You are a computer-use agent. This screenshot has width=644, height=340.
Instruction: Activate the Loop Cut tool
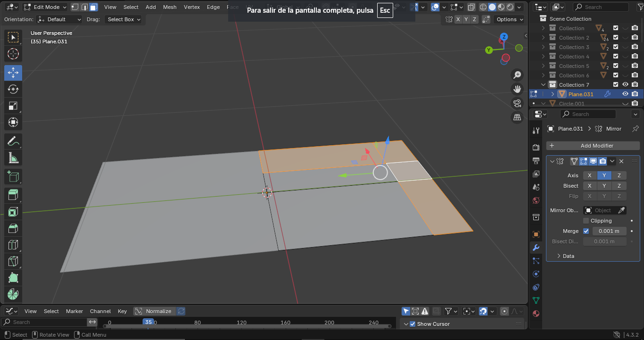(13, 245)
